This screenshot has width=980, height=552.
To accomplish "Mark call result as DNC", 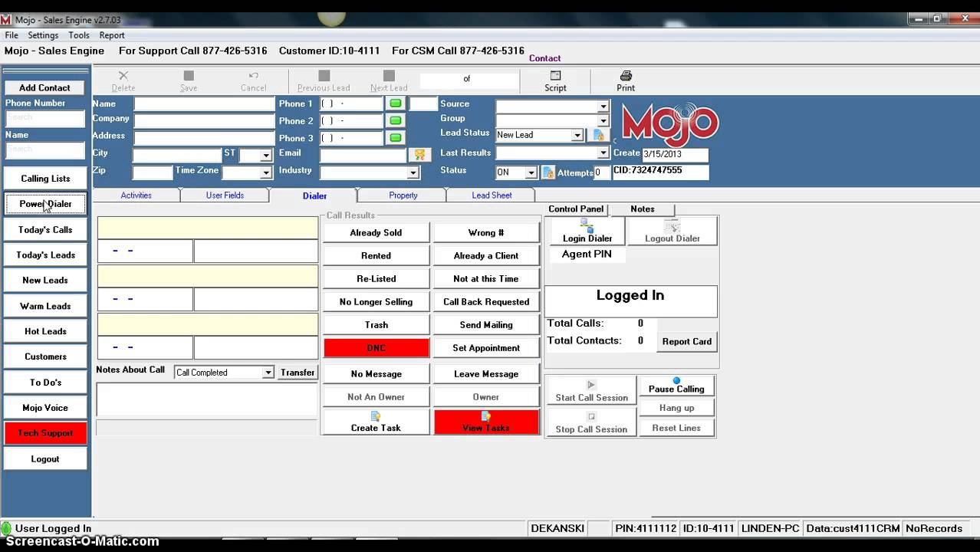I will [x=376, y=348].
